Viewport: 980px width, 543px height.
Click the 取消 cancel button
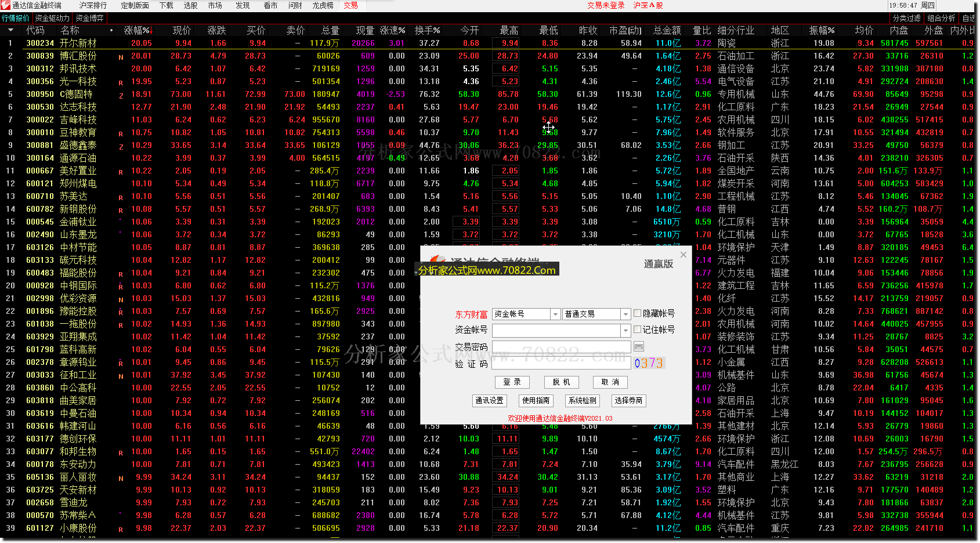coord(610,382)
